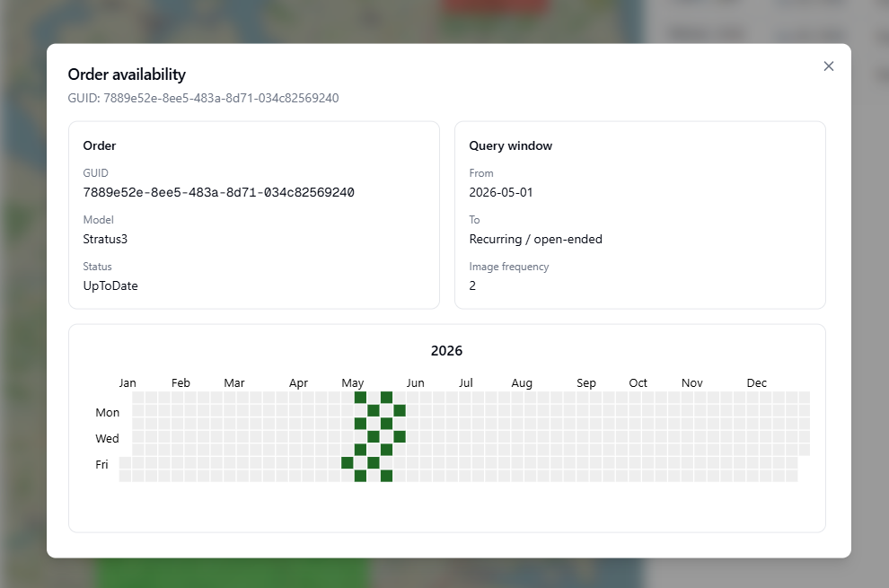Click the Image frequency value '2'
Screen dimensions: 889x588
click(472, 285)
